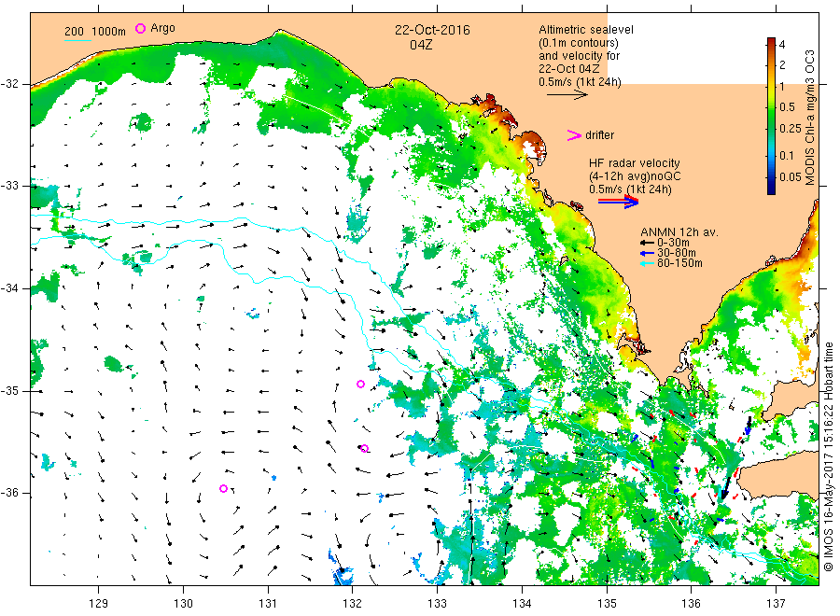
Task: Click the 133 longitude axis label
Action: click(x=437, y=604)
